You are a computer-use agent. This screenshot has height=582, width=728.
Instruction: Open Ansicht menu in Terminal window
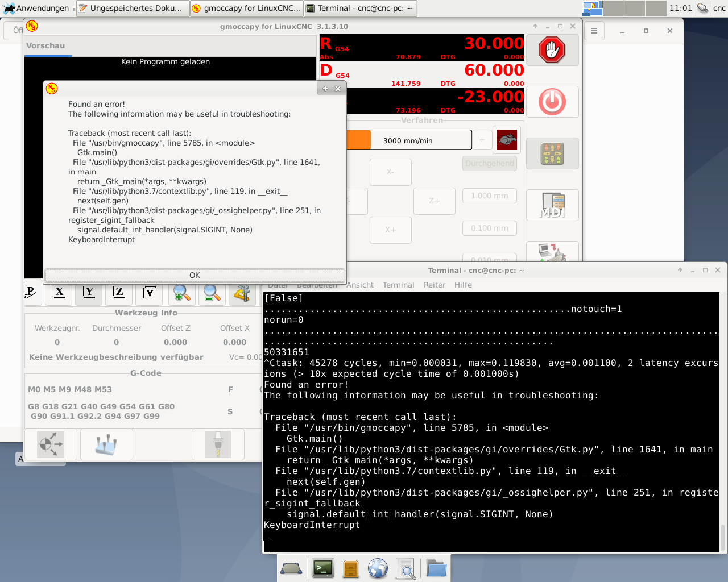tap(360, 285)
